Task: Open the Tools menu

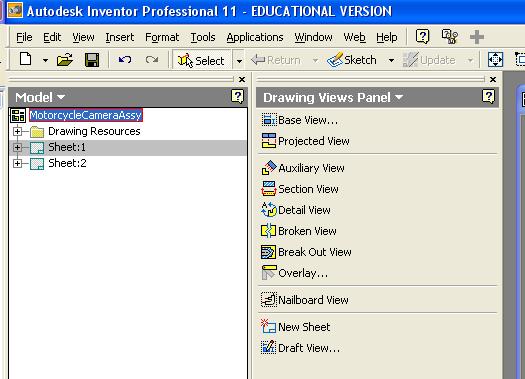Action: tap(203, 37)
